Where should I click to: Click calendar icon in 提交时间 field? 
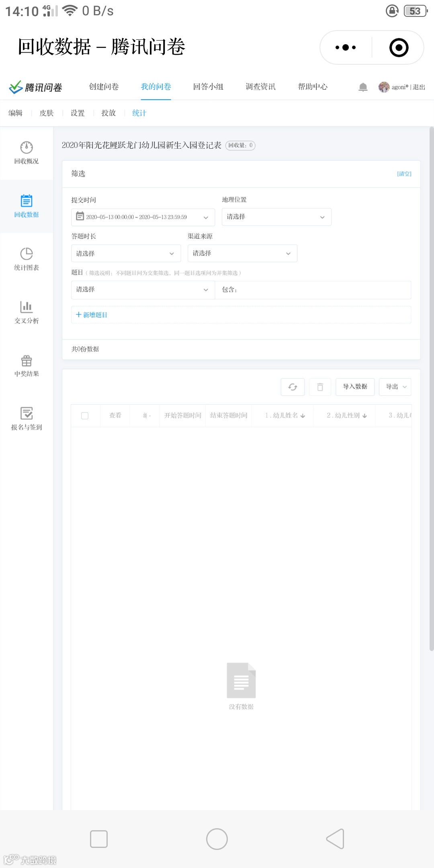pyautogui.click(x=80, y=217)
